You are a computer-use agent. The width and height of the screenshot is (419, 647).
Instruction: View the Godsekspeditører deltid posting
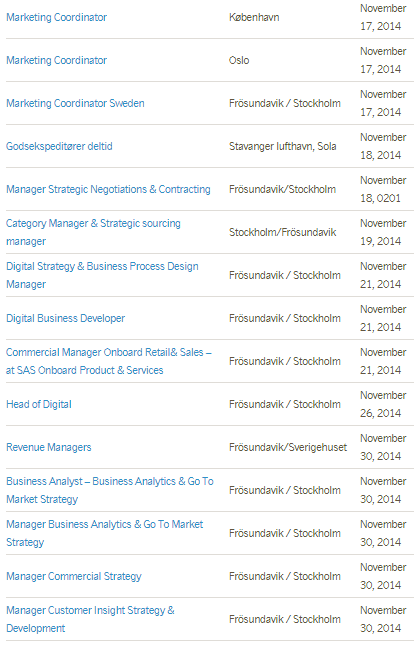59,146
